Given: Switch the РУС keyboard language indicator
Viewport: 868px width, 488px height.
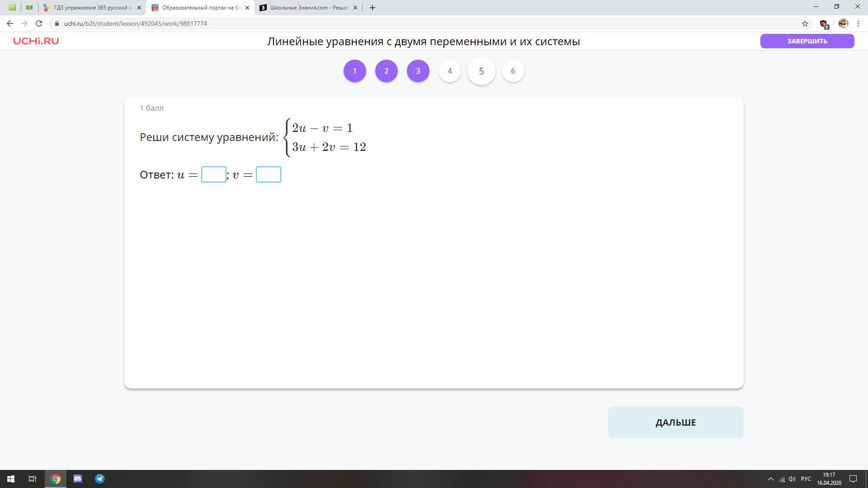Looking at the screenshot, I should [806, 479].
